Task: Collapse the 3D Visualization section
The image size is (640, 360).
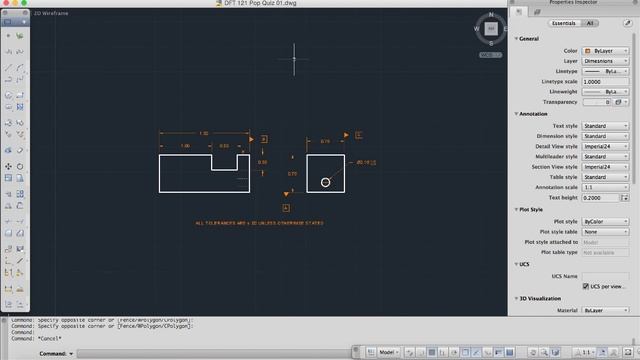Action: pos(516,298)
